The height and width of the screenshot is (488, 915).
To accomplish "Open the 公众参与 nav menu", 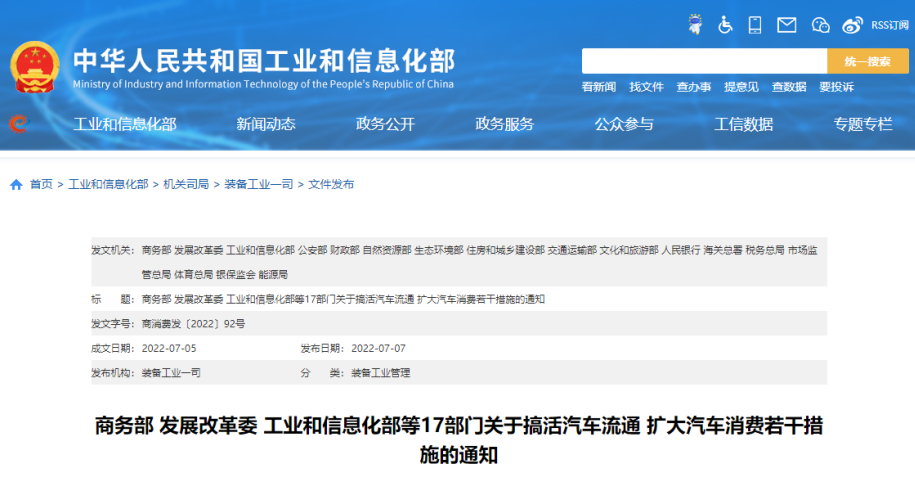I will pyautogui.click(x=624, y=124).
